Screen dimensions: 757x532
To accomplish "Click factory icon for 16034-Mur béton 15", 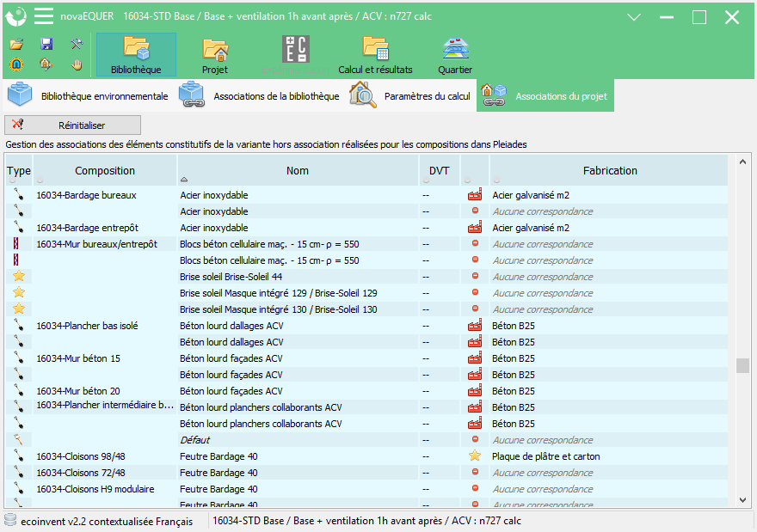I will point(475,358).
